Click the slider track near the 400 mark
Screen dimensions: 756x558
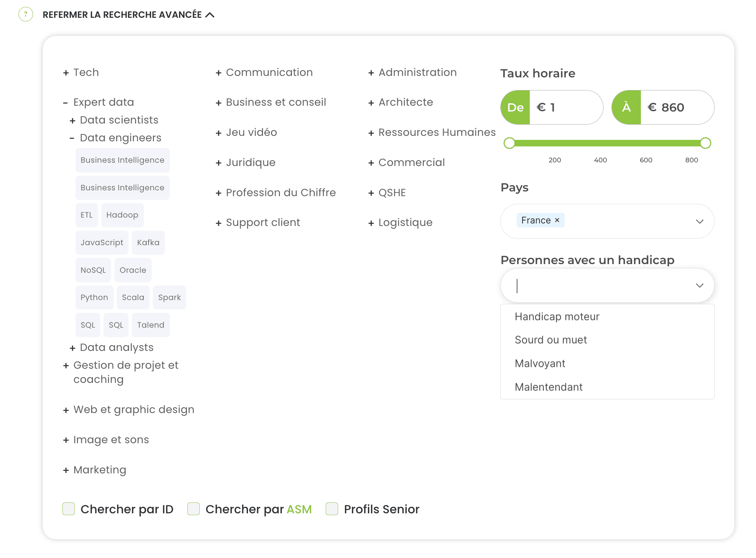(x=601, y=143)
